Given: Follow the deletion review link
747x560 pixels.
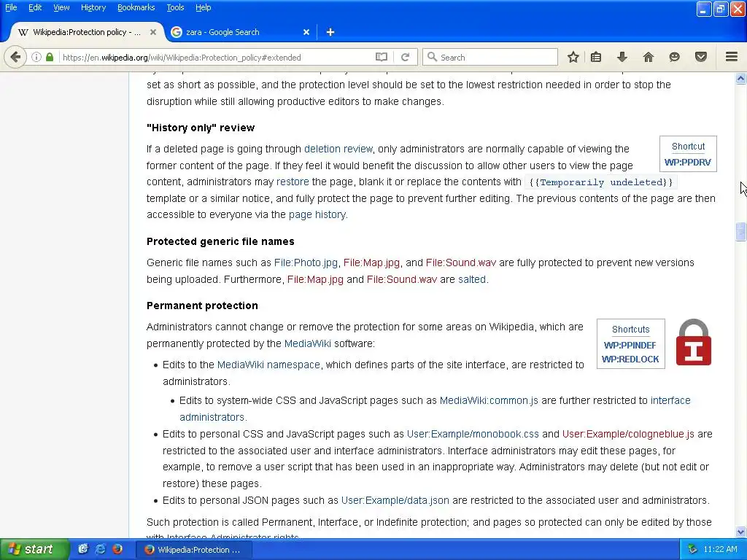Looking at the screenshot, I should pyautogui.click(x=338, y=149).
